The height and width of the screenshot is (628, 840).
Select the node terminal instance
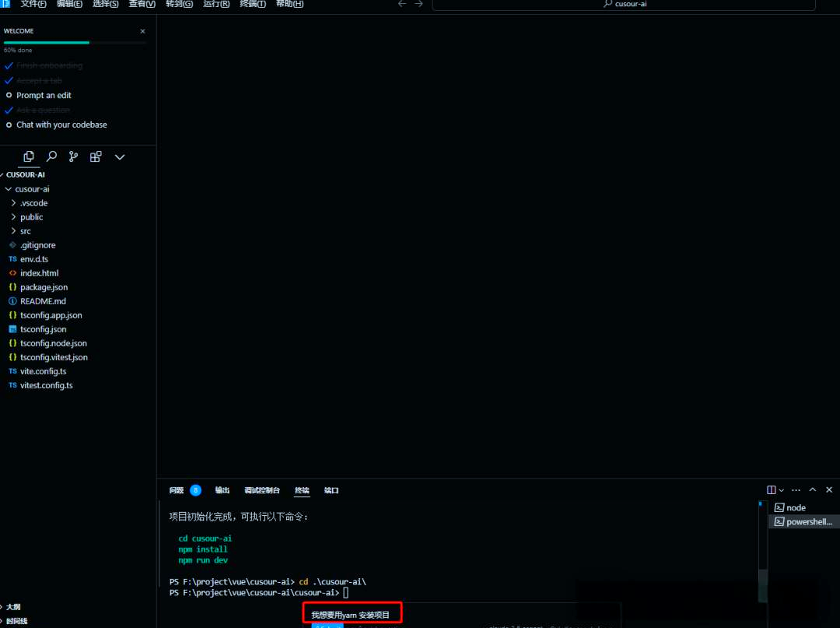pos(795,507)
